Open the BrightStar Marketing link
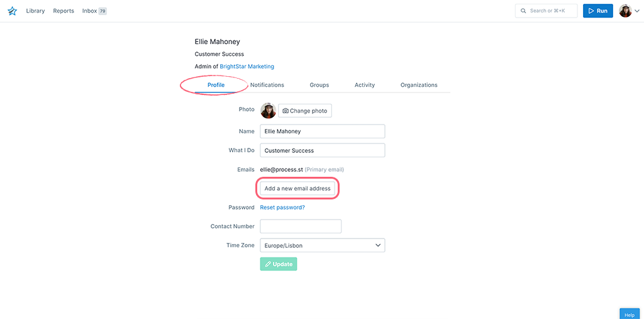644x319 pixels. coord(247,66)
